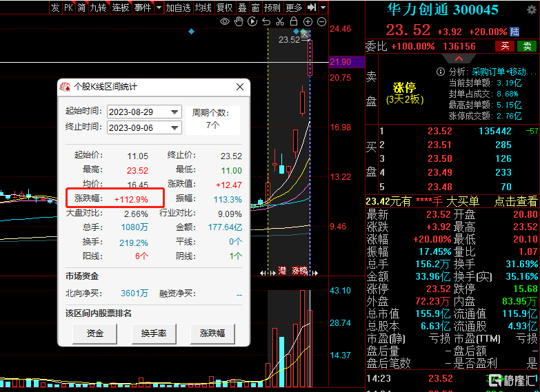
Task: Zoom in with the plus circle icon
Action: 308,22
